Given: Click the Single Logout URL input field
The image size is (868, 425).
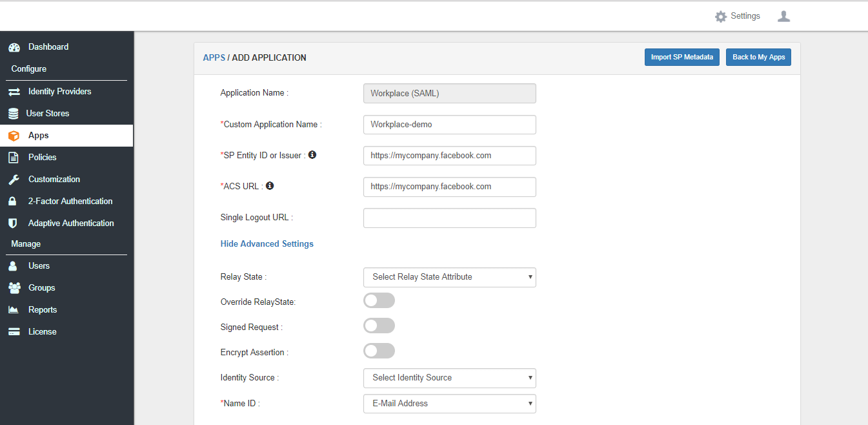Looking at the screenshot, I should point(449,218).
